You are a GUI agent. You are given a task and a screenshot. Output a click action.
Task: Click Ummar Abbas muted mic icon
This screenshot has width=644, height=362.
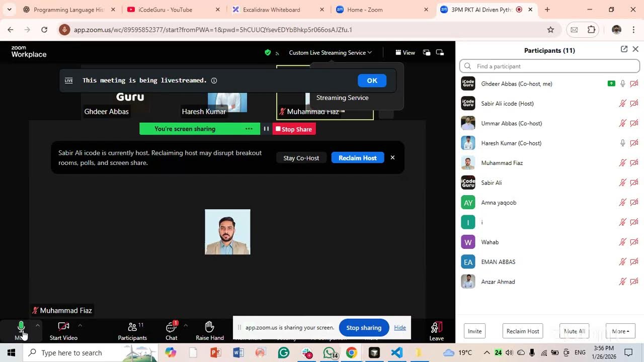622,123
